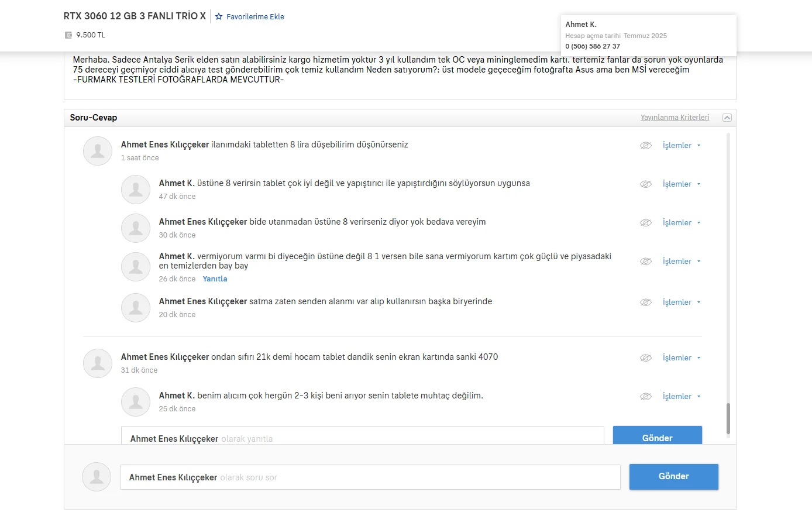Toggle visibility of 'ondan sıfırı 21k' question
Viewport: 812px width, 526px height.
coord(646,358)
